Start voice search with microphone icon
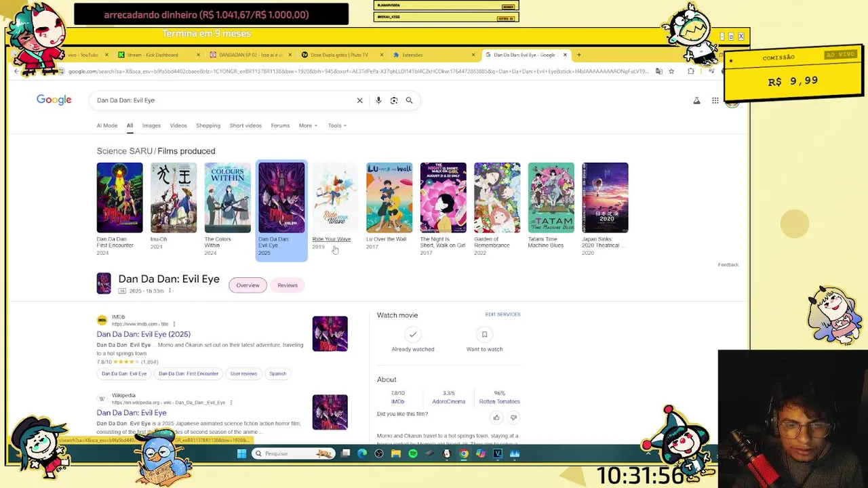Image resolution: width=868 pixels, height=488 pixels. (378, 100)
